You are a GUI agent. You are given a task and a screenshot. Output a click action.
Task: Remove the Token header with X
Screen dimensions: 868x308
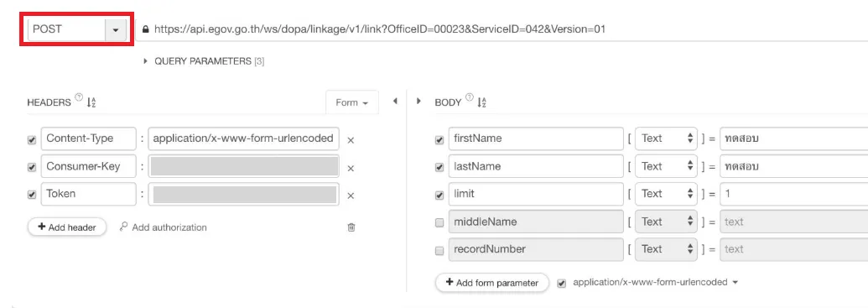click(351, 195)
